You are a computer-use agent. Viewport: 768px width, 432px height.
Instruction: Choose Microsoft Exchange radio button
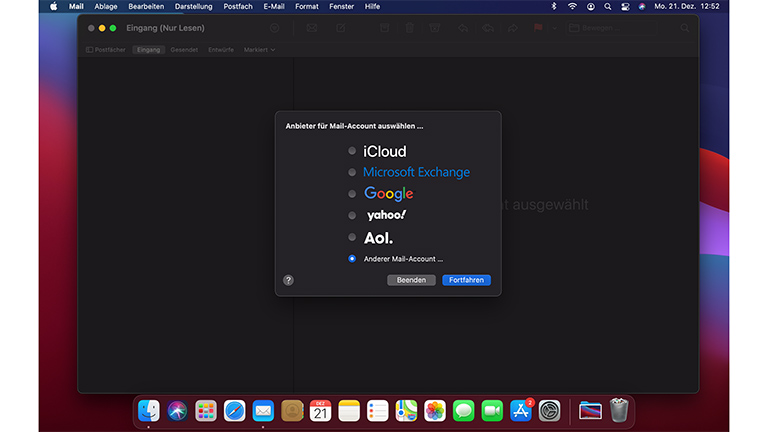352,172
